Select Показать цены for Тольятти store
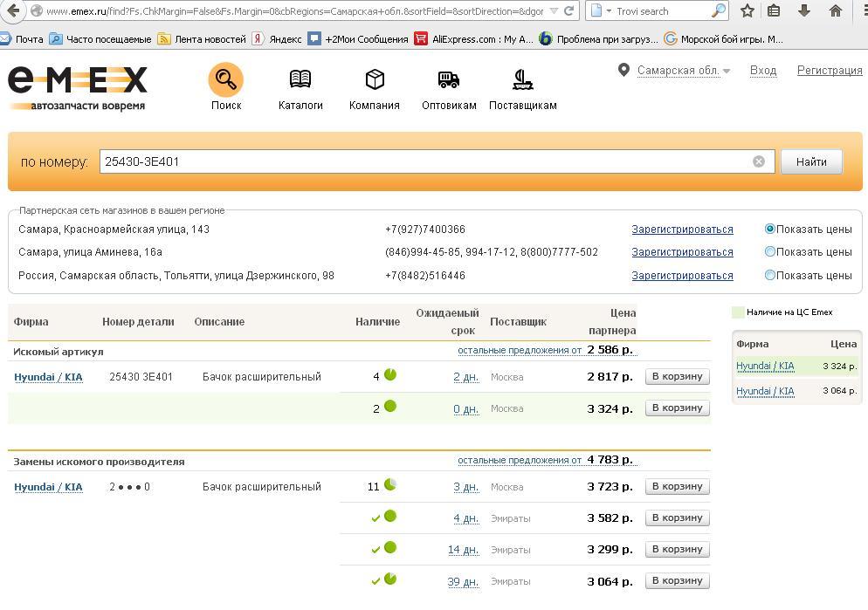This screenshot has height=610, width=868. click(x=770, y=275)
